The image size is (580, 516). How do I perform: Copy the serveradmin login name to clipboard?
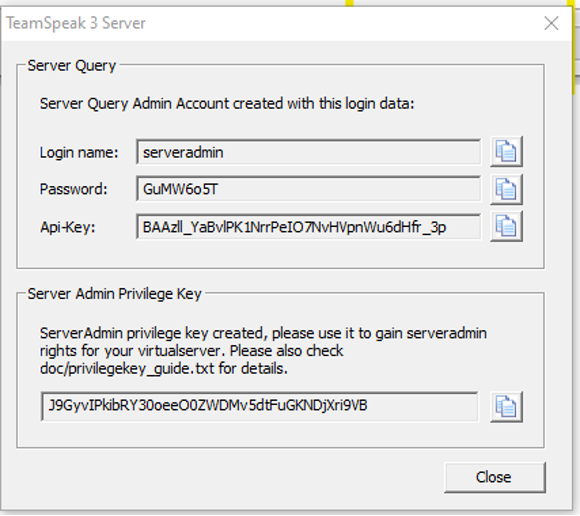(x=506, y=151)
